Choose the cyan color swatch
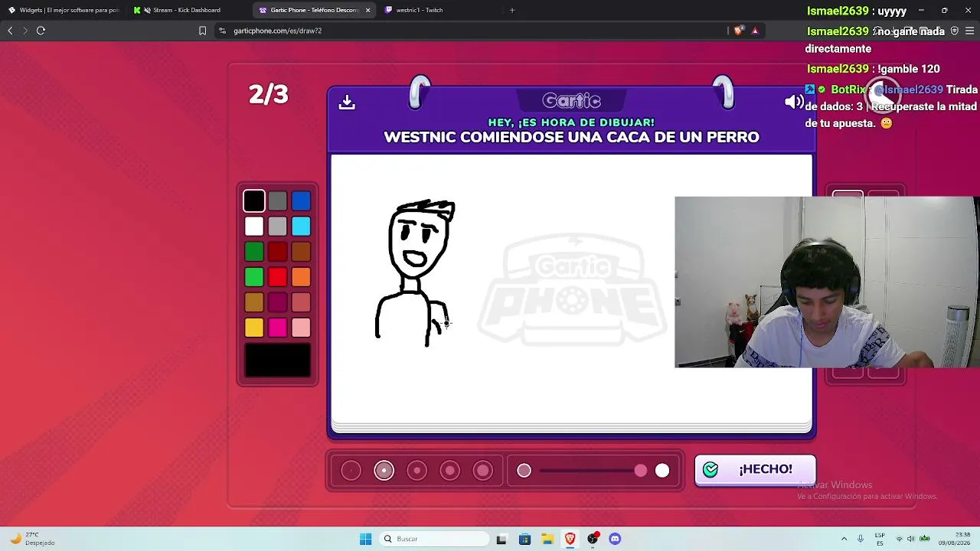The height and width of the screenshot is (551, 980). [x=301, y=226]
